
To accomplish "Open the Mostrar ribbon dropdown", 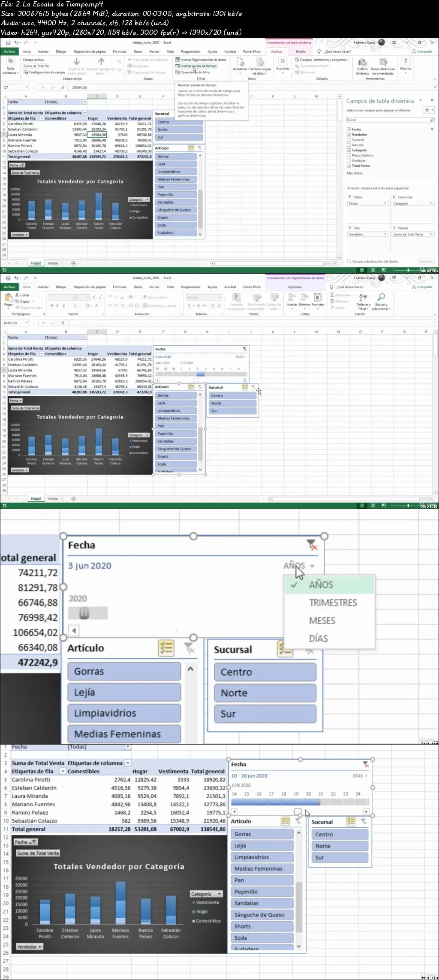I will (x=406, y=65).
